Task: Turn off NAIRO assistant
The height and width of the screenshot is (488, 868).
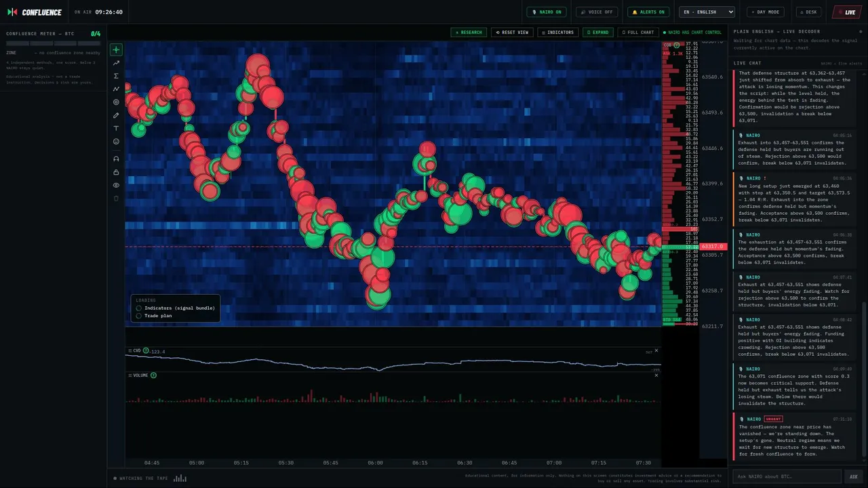Action: 547,12
